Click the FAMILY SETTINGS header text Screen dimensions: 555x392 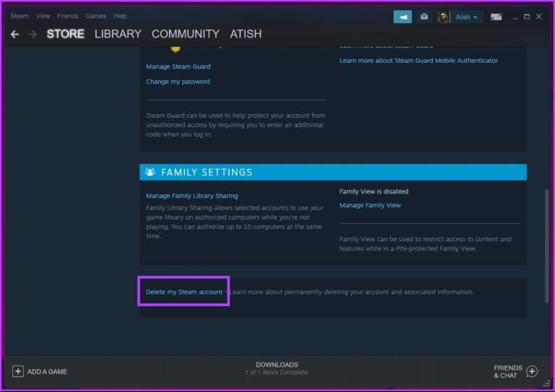point(207,173)
